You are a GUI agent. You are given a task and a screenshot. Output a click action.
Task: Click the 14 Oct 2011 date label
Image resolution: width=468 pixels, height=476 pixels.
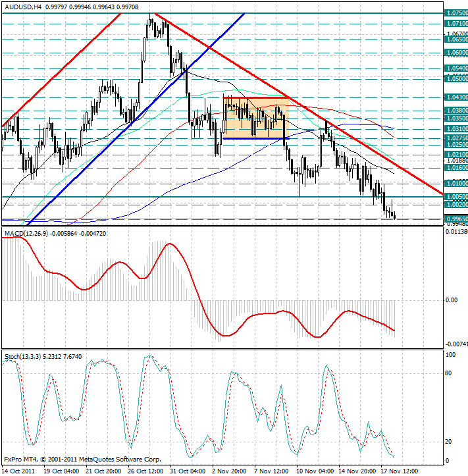[18, 471]
